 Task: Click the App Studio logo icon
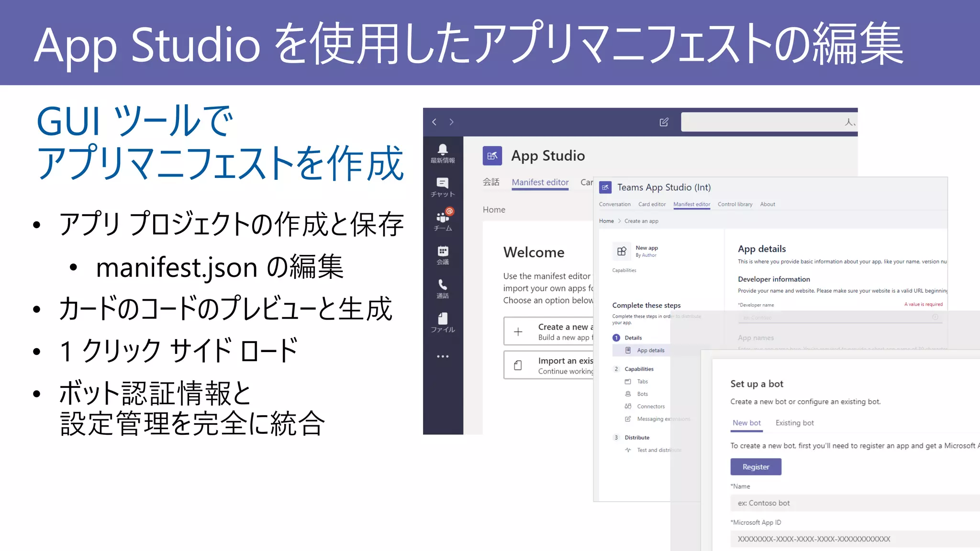pos(492,155)
